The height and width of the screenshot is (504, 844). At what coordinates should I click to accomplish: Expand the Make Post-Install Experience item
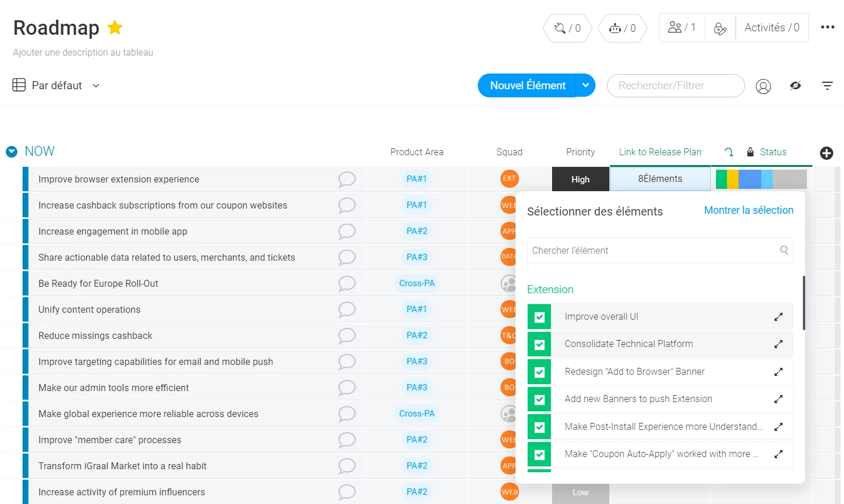(x=779, y=427)
